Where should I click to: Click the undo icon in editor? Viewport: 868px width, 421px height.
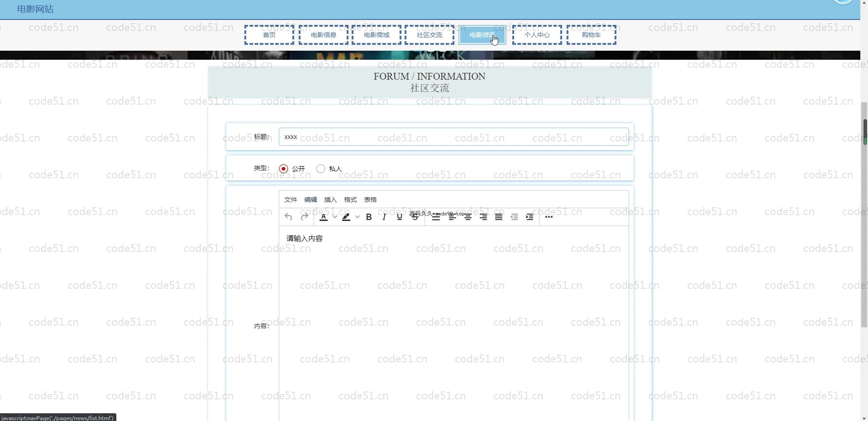[x=288, y=217]
